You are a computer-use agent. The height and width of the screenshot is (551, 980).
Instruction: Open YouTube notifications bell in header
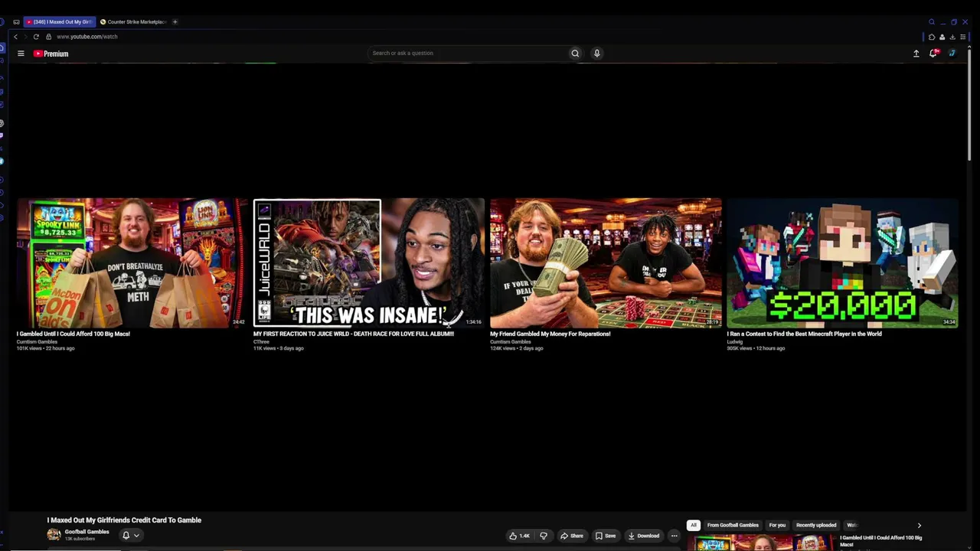click(933, 53)
